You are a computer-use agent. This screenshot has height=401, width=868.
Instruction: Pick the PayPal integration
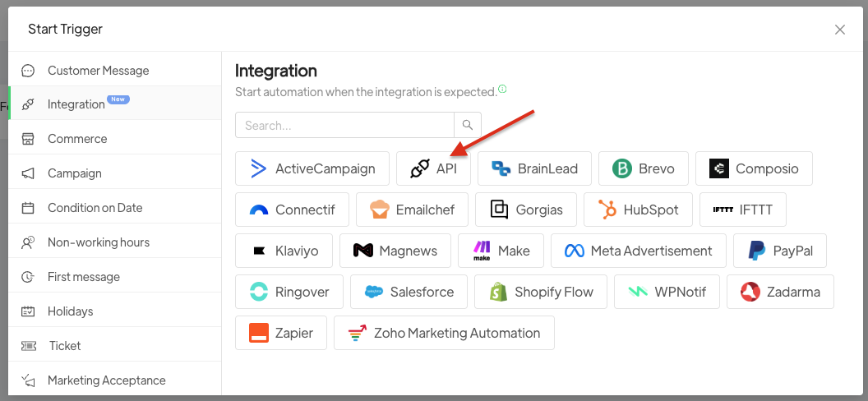coord(779,251)
